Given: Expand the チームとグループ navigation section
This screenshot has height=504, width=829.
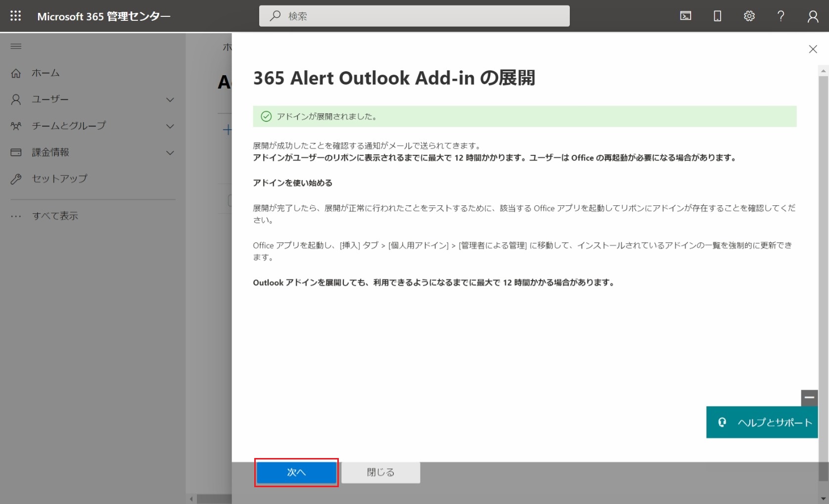Looking at the screenshot, I should click(170, 126).
